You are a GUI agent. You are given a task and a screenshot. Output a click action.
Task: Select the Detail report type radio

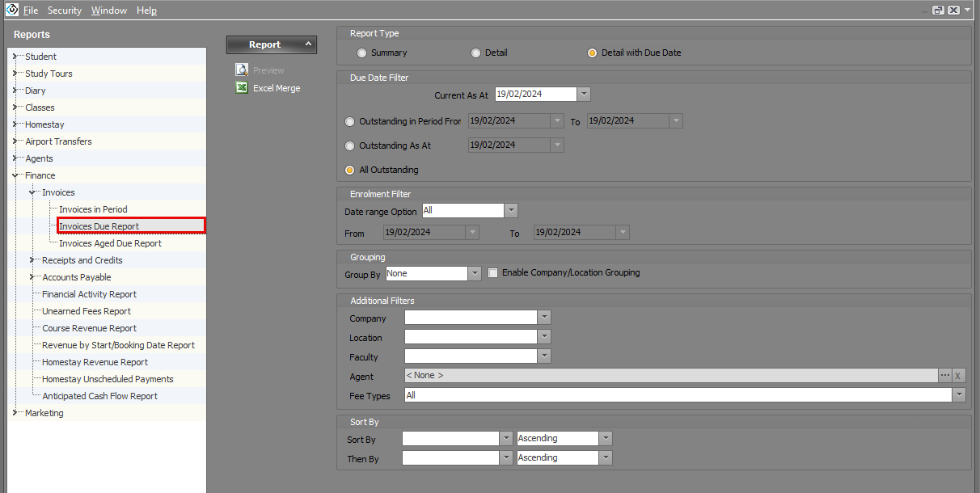tap(476, 53)
